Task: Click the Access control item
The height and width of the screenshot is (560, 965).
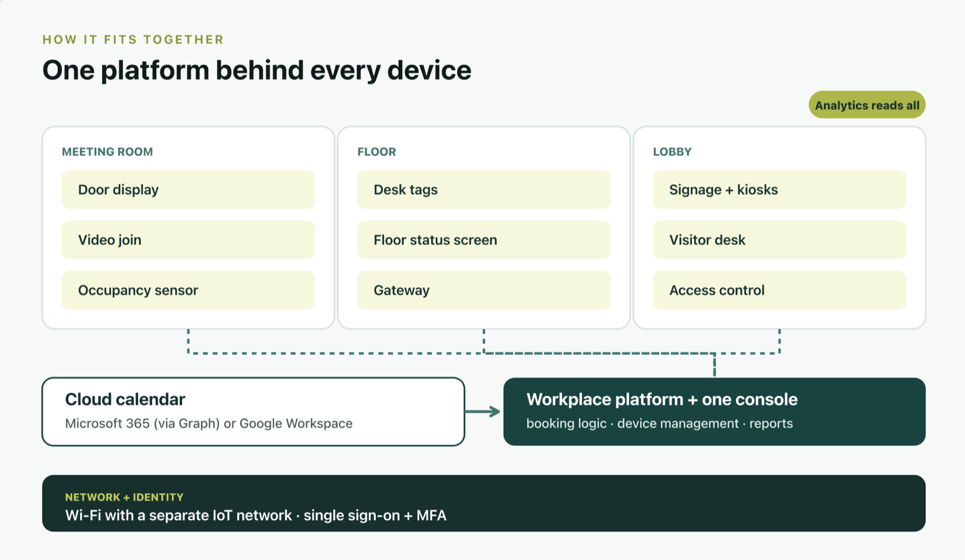Action: 779,290
